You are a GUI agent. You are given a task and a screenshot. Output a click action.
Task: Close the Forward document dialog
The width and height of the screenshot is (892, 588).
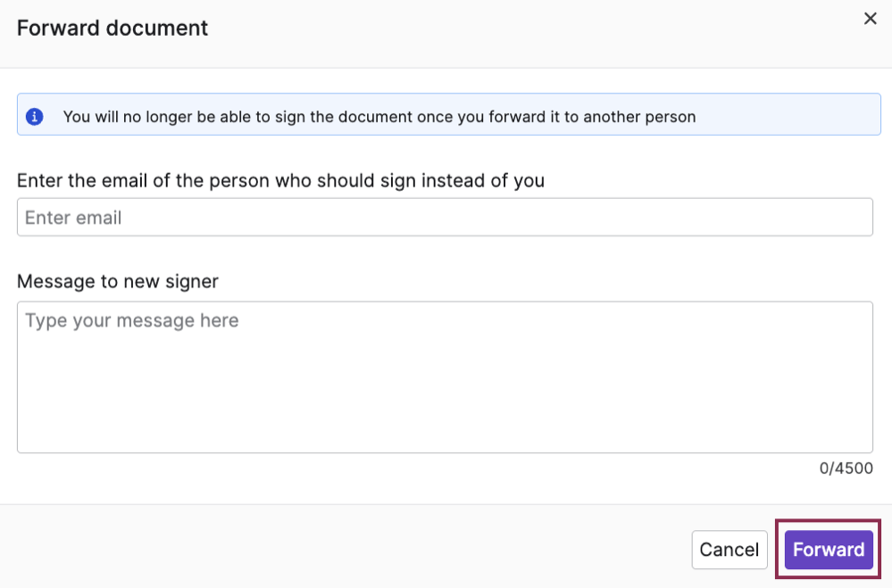pyautogui.click(x=870, y=18)
